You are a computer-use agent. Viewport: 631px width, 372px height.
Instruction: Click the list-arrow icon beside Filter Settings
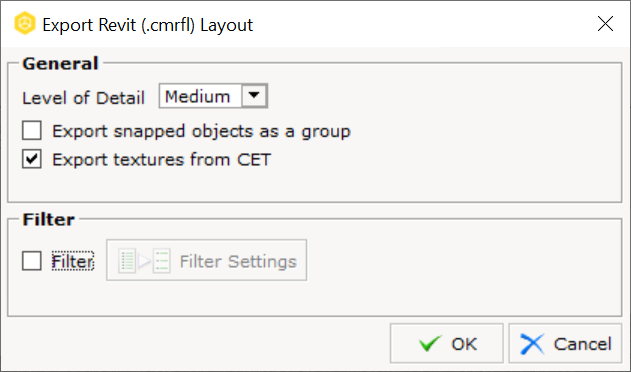pyautogui.click(x=144, y=261)
